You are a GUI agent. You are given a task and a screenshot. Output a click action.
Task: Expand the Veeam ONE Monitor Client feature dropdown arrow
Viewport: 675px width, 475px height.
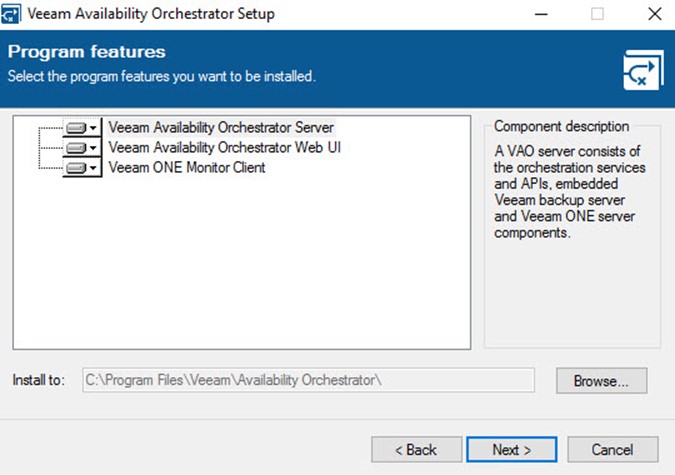(93, 168)
